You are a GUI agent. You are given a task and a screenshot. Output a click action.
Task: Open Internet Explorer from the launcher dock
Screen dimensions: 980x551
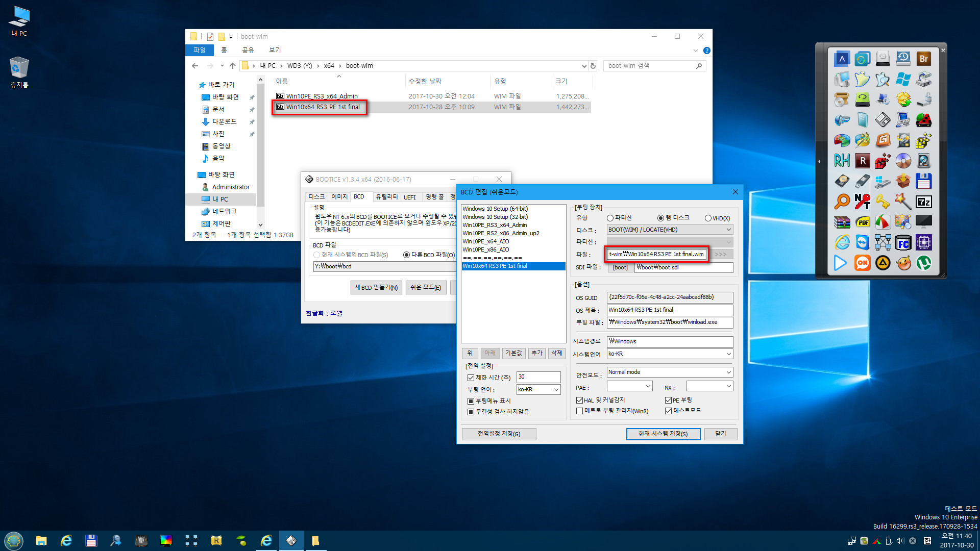click(842, 242)
